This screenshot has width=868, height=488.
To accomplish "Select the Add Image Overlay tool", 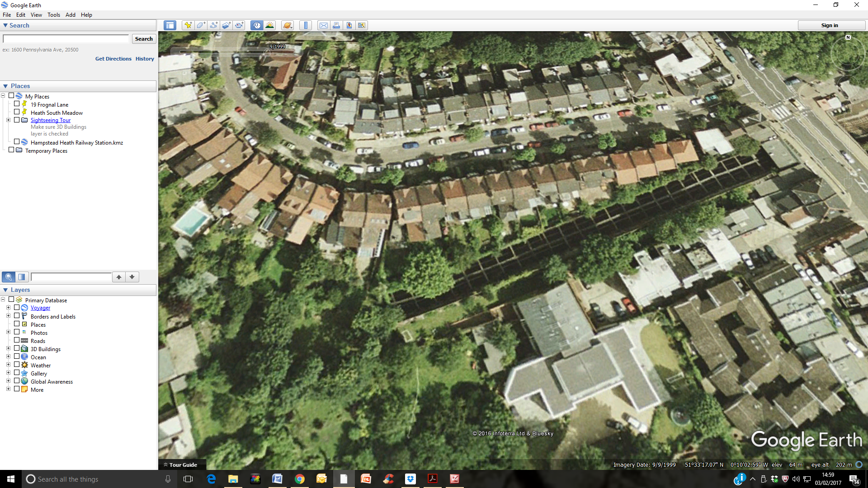I will [226, 25].
